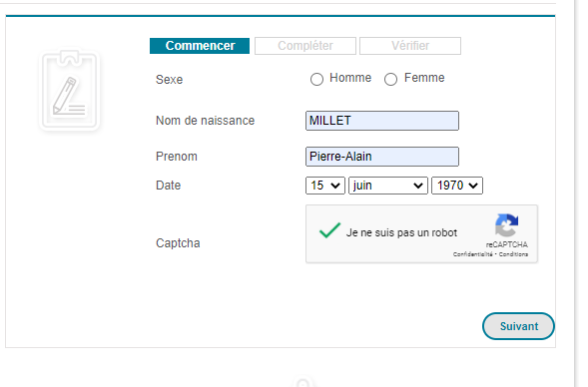Focus the Prenom field with Pierre-Alain

(382, 157)
